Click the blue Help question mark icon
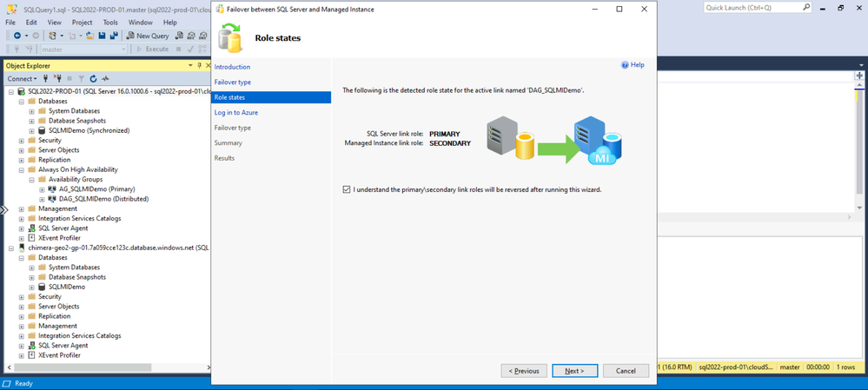Screen dimensions: 868x390 click(x=625, y=65)
